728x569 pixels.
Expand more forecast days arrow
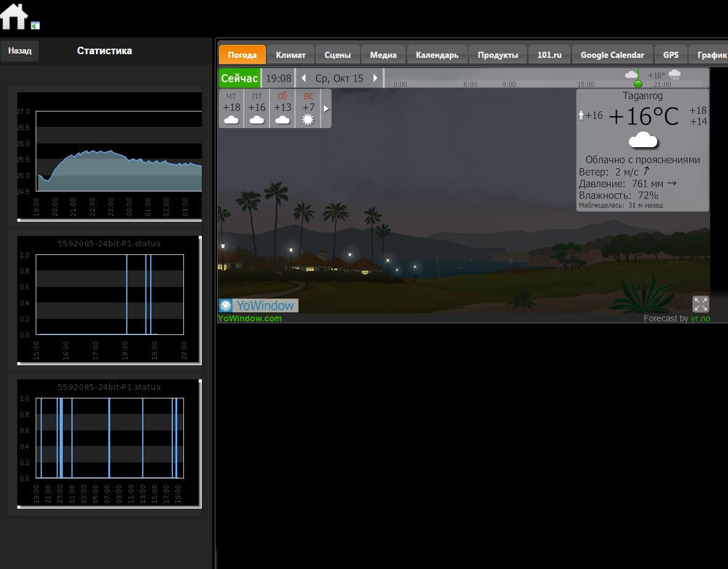326,108
